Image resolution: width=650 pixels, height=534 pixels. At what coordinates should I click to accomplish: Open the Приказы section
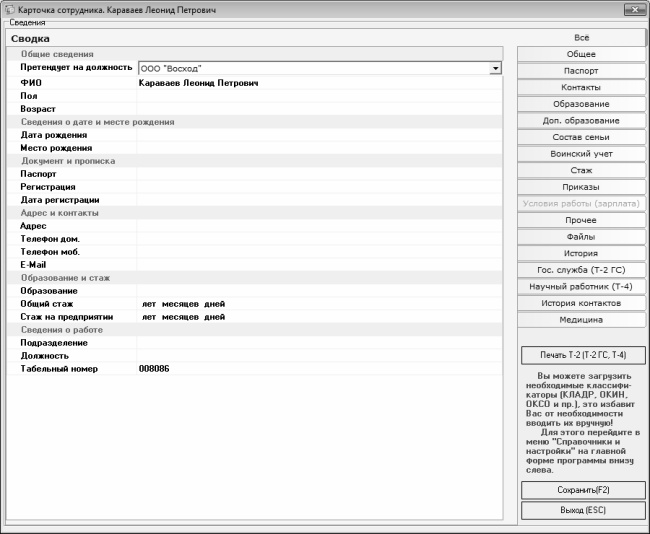[x=581, y=187]
